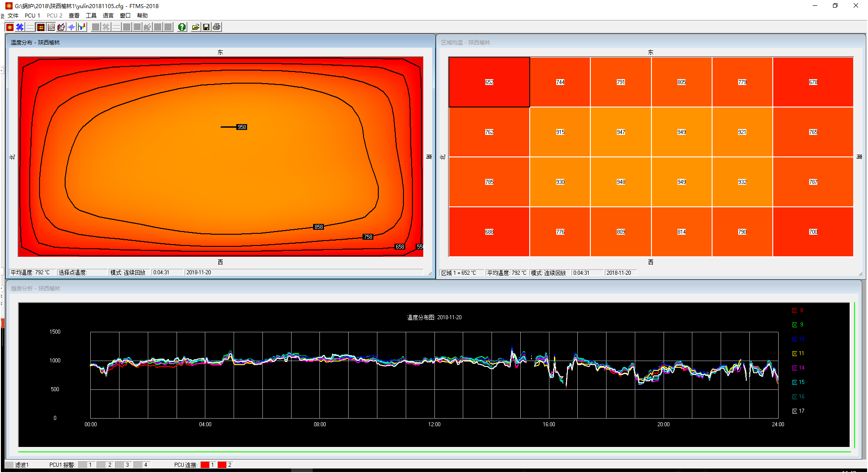
Task: Select zone cell showing 652
Action: [489, 82]
